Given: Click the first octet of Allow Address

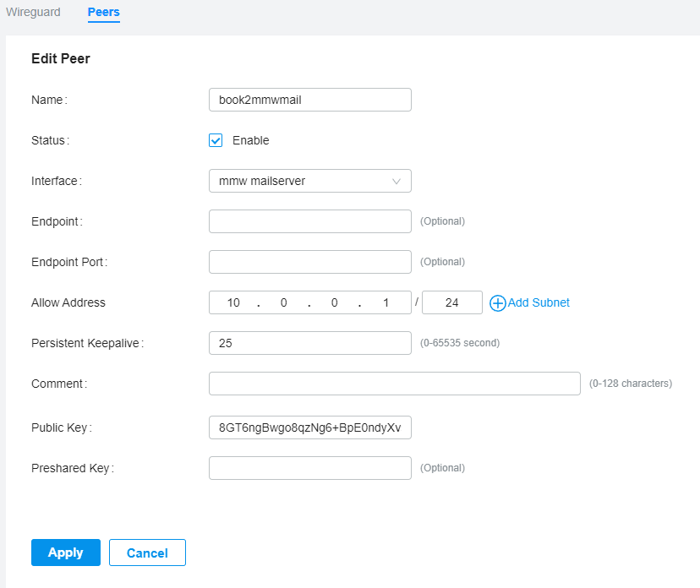Looking at the screenshot, I should click(234, 302).
